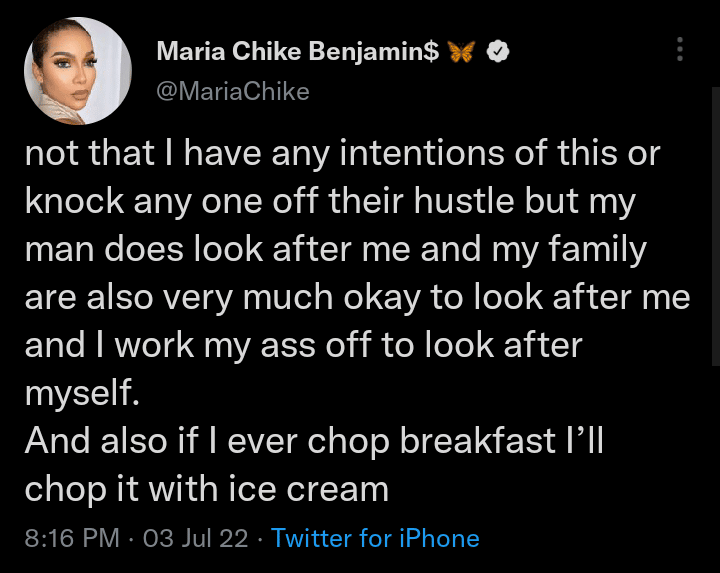The width and height of the screenshot is (720, 573).
Task: Open the @MariaChike handle link
Action: (x=233, y=91)
